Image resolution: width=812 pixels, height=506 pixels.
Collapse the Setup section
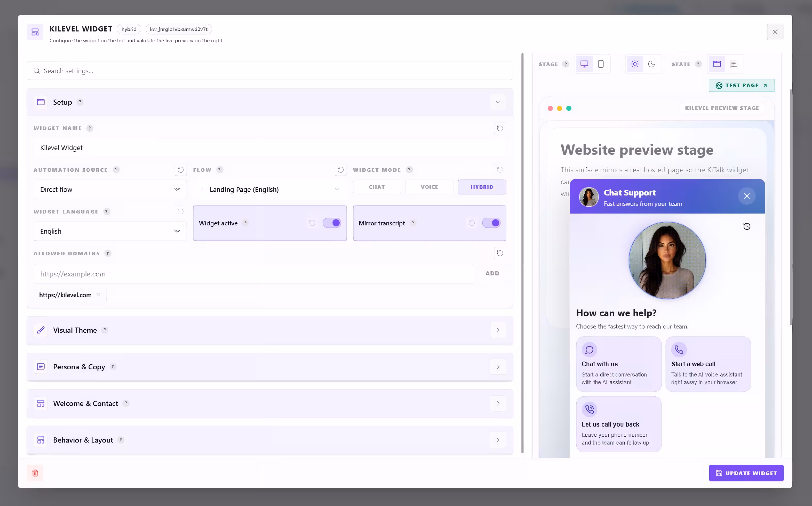[498, 102]
